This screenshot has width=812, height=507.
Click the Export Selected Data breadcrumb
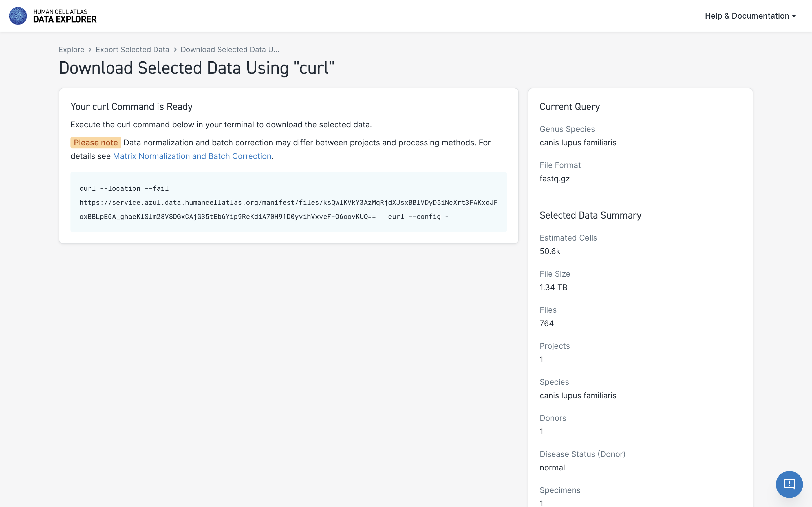132,49
